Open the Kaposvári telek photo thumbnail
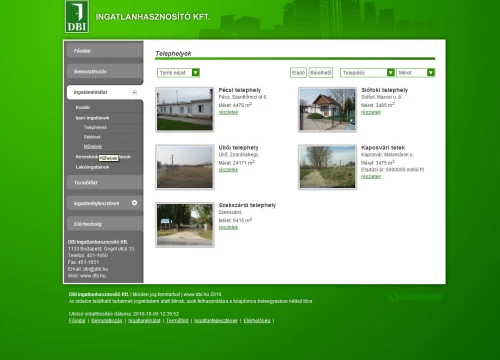500x360 pixels. point(327,167)
